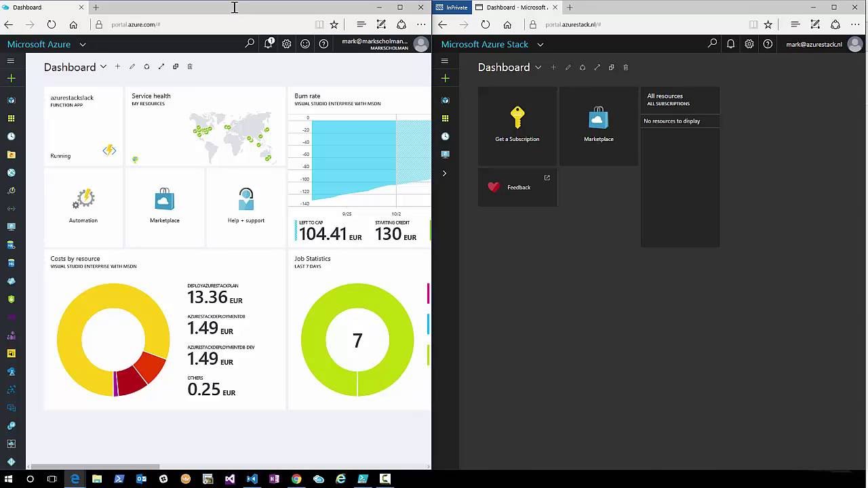This screenshot has height=488, width=868.
Task: Click Clone dashboard icon in Azure window
Action: (x=176, y=66)
